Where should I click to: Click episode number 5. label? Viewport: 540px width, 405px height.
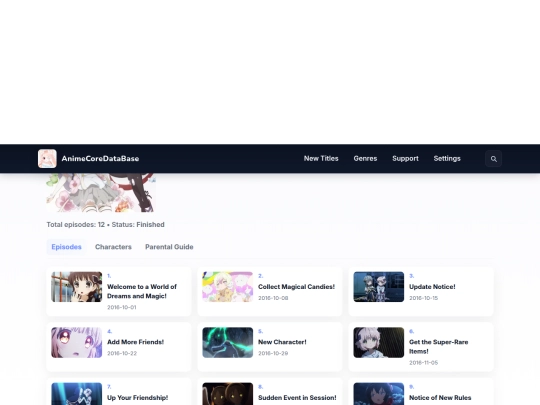(x=261, y=331)
